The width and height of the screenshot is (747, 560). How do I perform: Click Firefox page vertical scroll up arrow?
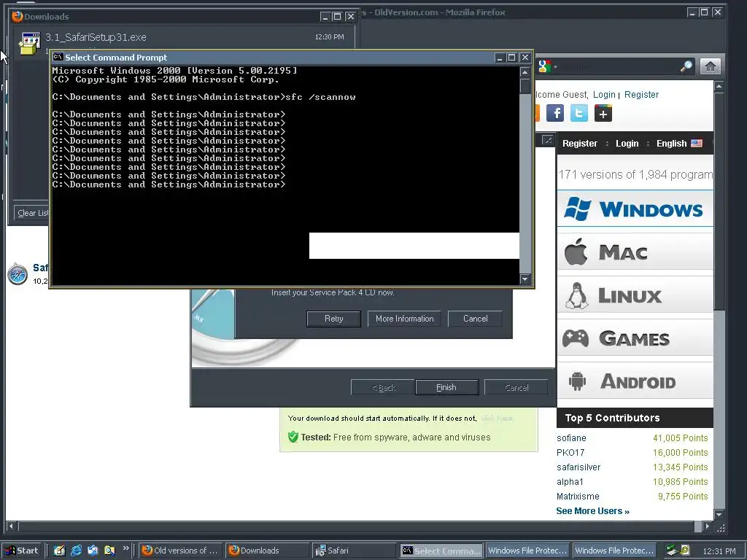click(719, 86)
